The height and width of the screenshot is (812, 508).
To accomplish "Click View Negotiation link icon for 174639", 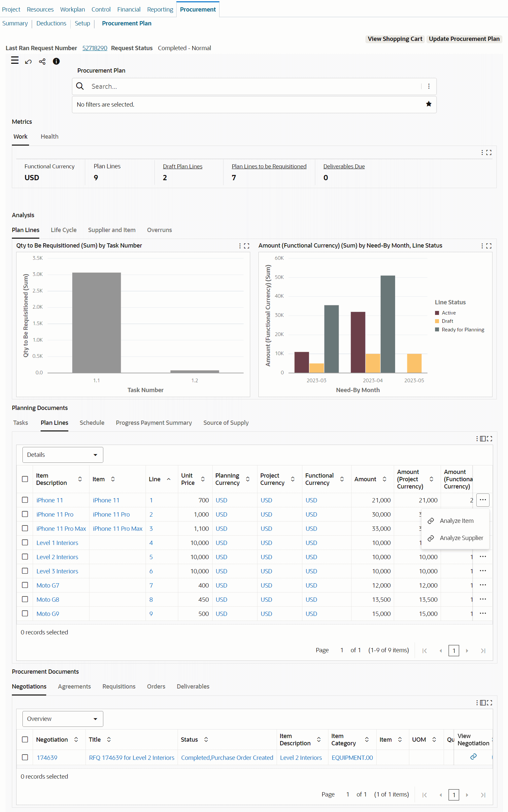I will pyautogui.click(x=473, y=757).
